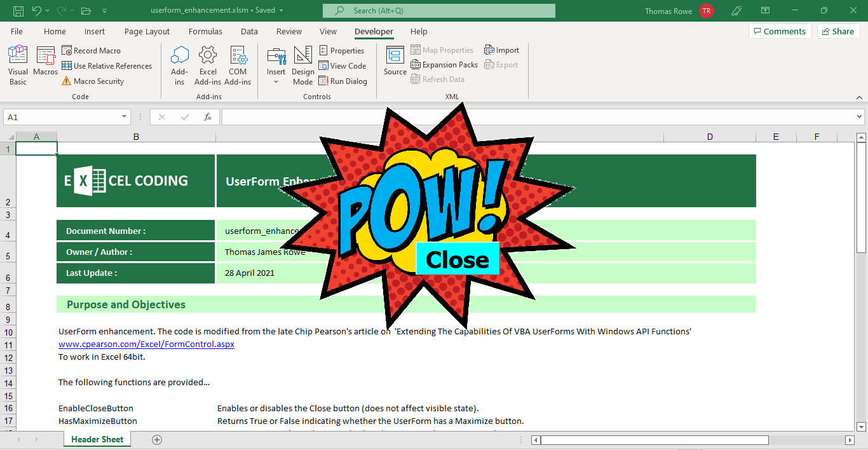Open the Comments pane
868x450 pixels.
pyautogui.click(x=780, y=31)
